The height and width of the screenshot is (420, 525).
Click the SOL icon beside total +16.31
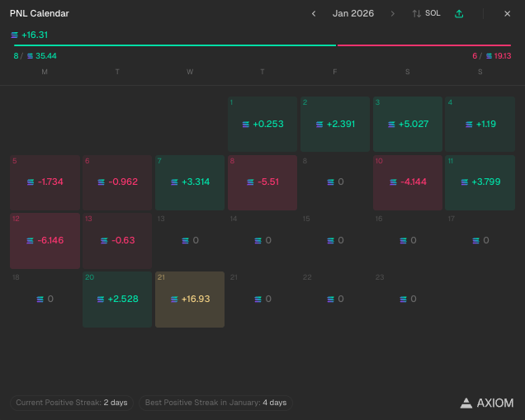coord(14,35)
